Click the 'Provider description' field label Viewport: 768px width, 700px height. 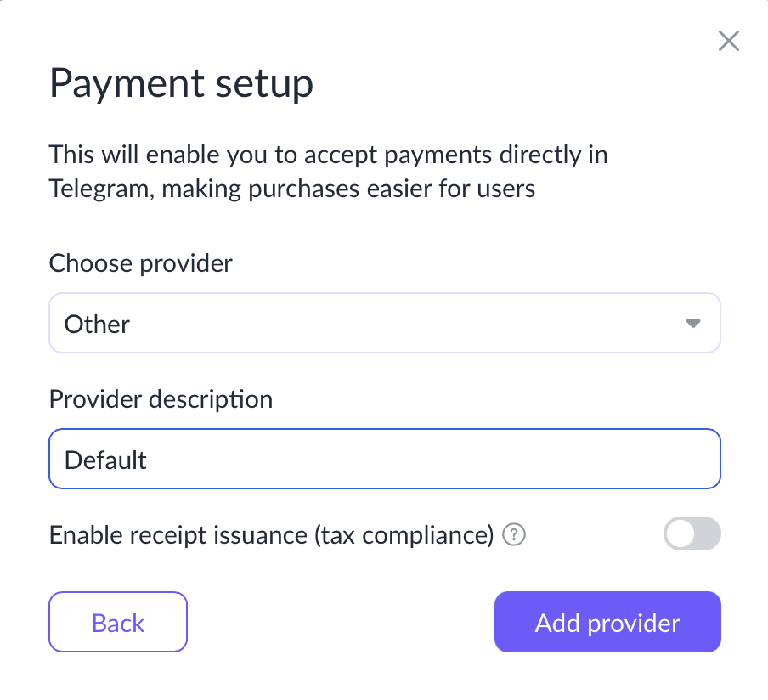tap(161, 399)
